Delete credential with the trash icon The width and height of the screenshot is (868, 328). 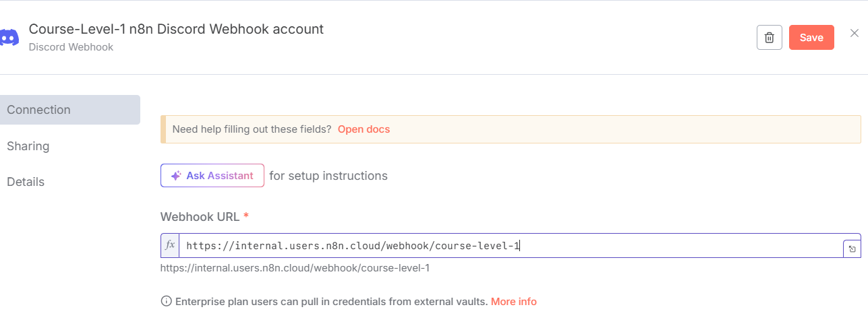[769, 38]
